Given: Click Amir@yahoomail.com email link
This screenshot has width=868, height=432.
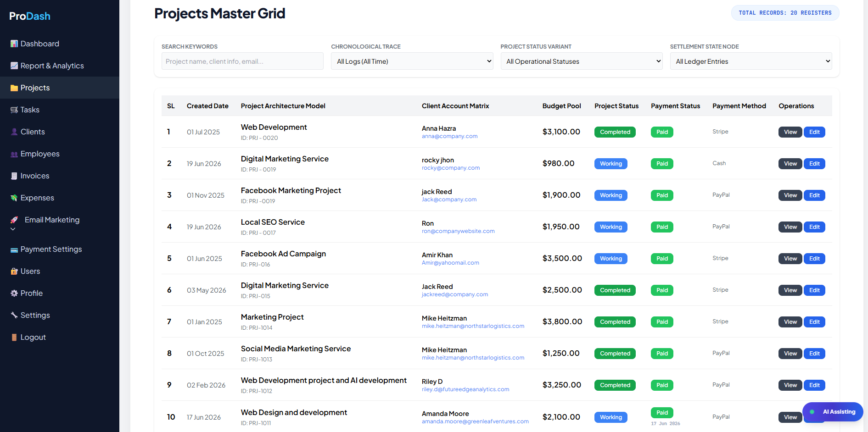Looking at the screenshot, I should pos(450,263).
